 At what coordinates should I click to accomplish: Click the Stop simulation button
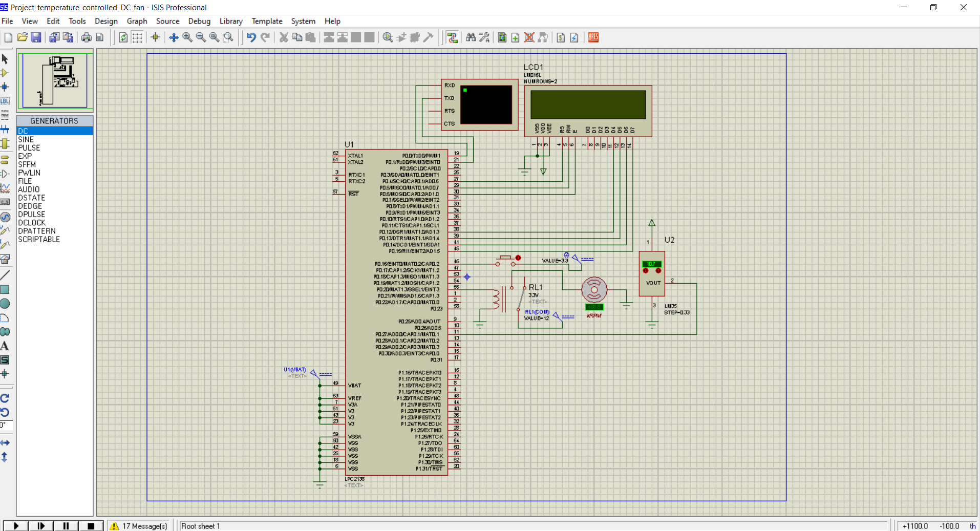click(x=91, y=526)
